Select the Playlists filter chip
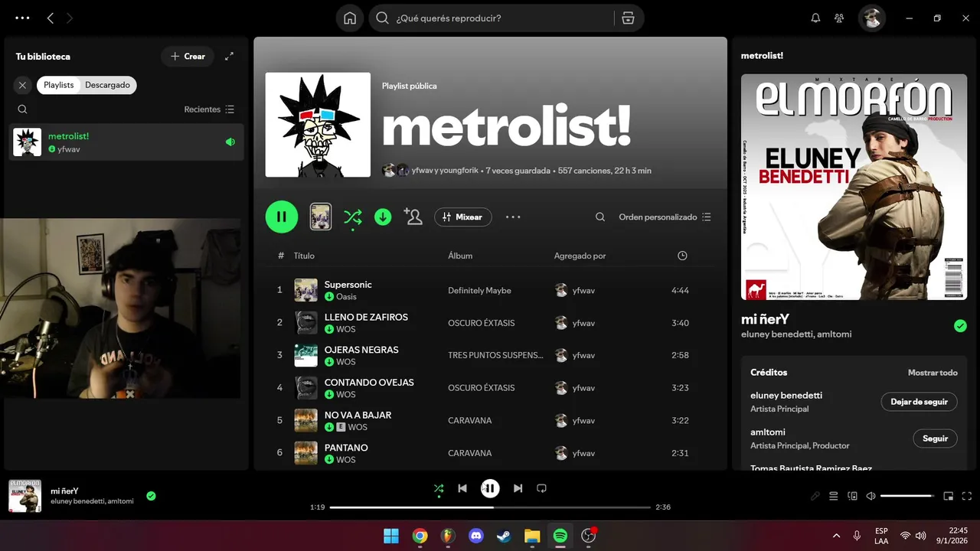 (x=59, y=85)
